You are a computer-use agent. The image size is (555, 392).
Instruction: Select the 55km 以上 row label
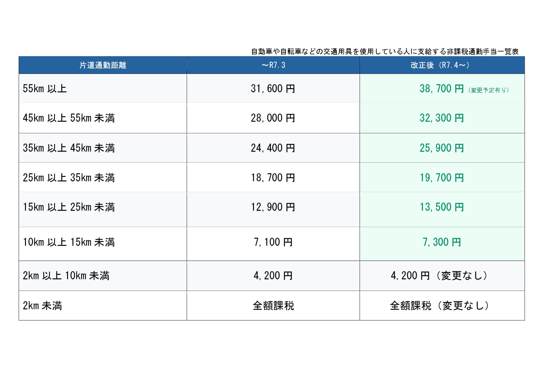(x=45, y=89)
